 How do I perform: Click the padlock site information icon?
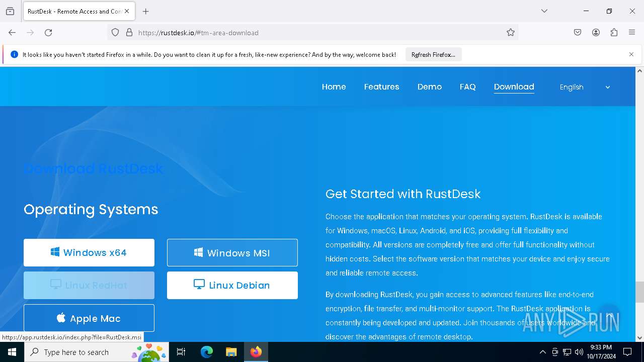click(x=129, y=33)
